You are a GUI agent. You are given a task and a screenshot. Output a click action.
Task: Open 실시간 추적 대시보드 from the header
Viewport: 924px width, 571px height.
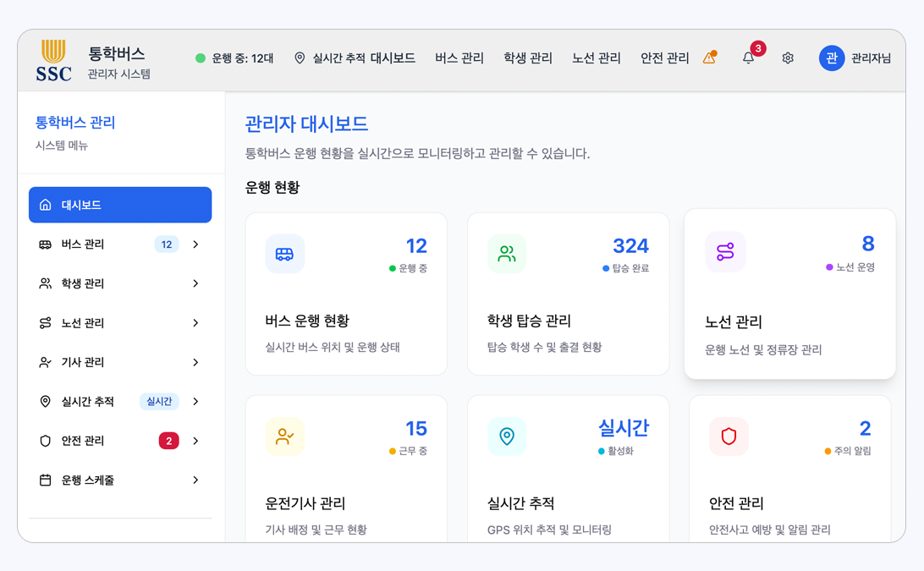click(x=364, y=58)
